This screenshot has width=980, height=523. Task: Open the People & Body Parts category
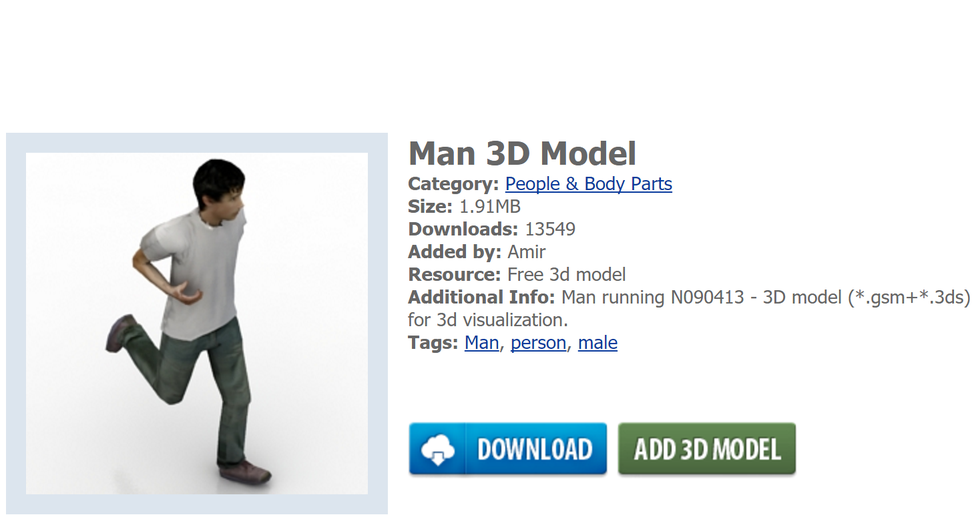pyautogui.click(x=588, y=184)
